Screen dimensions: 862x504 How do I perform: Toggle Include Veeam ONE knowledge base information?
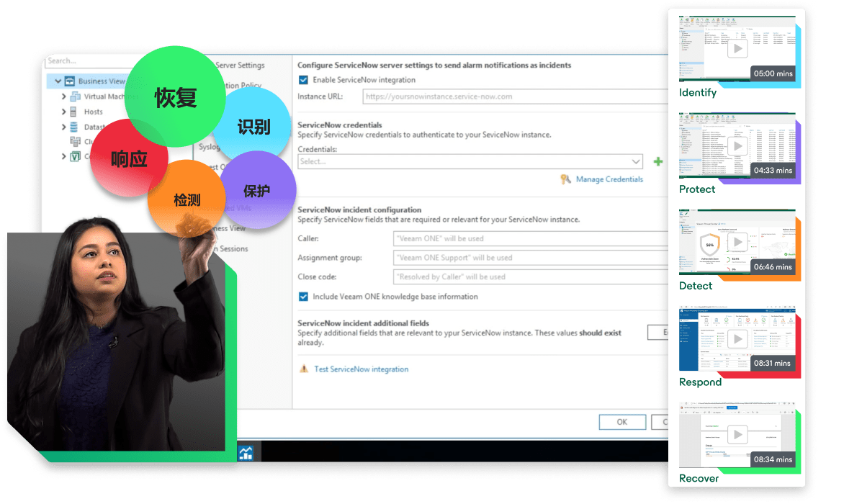(303, 297)
